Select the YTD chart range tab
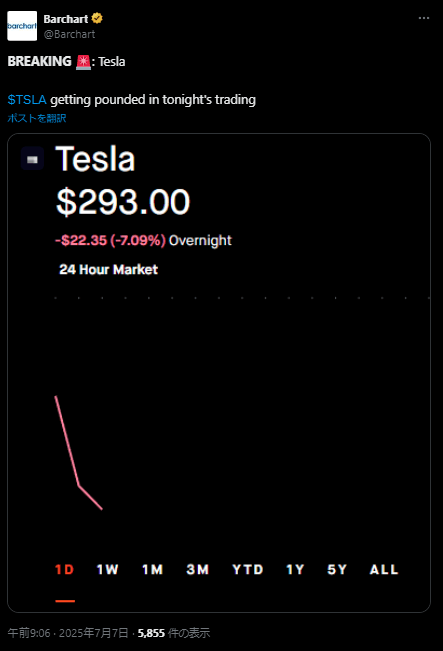Viewport: 443px width, 651px height. [x=248, y=569]
